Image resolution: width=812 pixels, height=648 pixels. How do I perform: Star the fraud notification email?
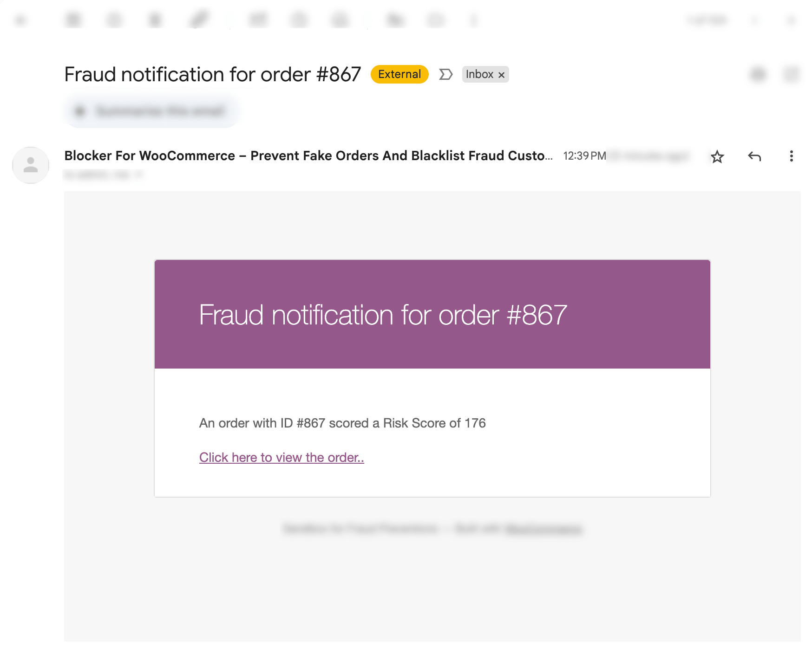pyautogui.click(x=717, y=157)
